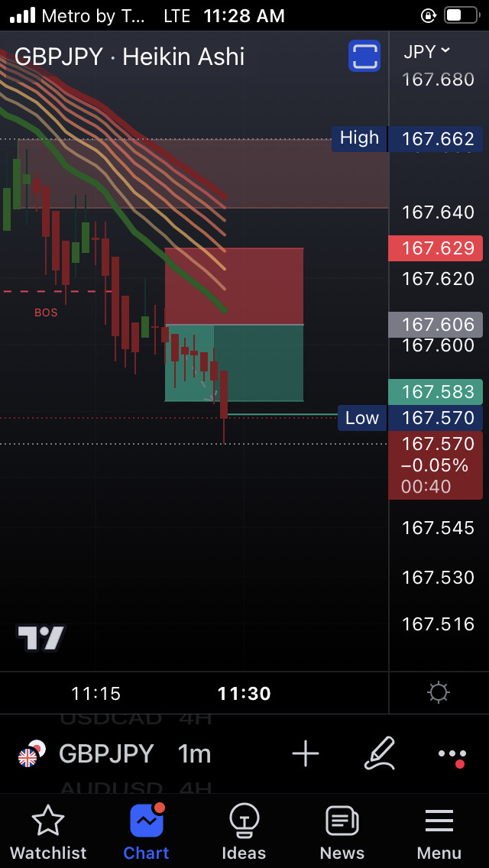Open the three-dot more options menu
The height and width of the screenshot is (868, 489).
pyautogui.click(x=453, y=756)
